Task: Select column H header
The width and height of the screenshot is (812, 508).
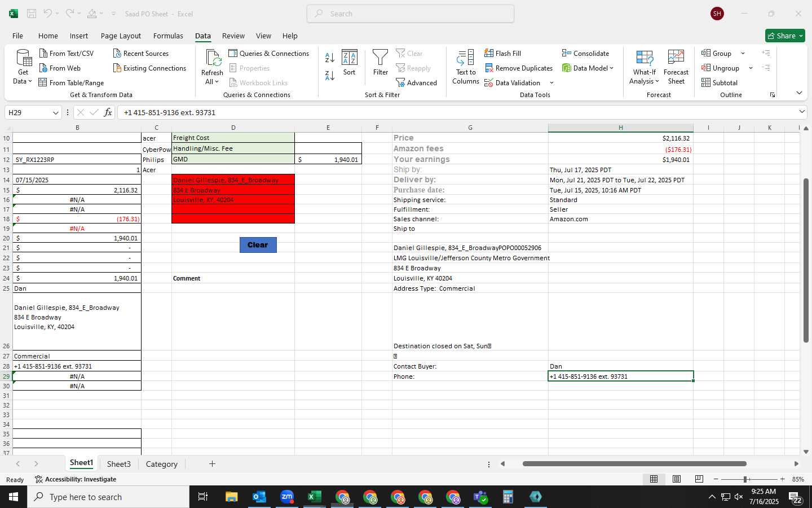Action: click(x=620, y=128)
